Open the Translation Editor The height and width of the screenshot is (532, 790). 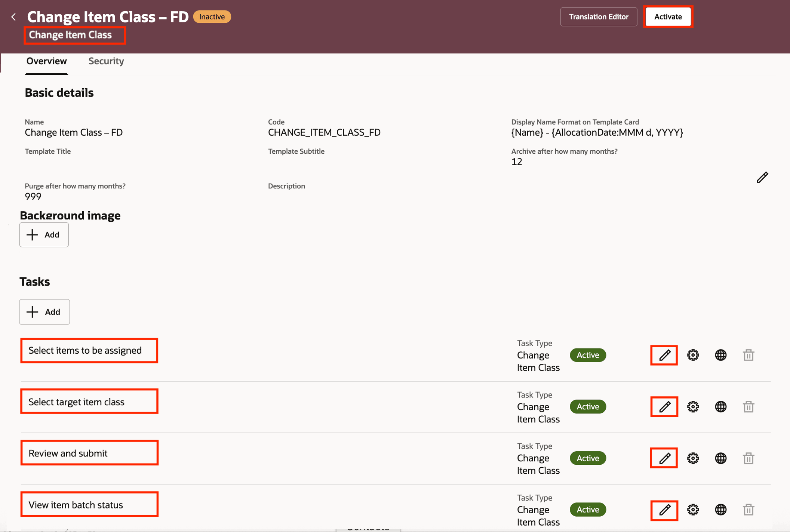(x=598, y=16)
